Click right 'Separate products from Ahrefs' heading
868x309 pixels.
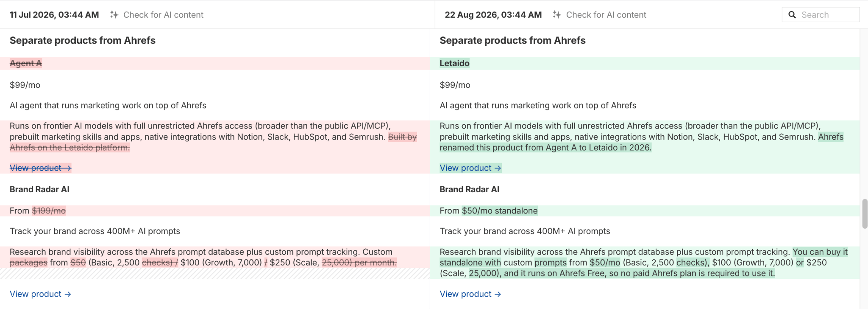click(512, 40)
